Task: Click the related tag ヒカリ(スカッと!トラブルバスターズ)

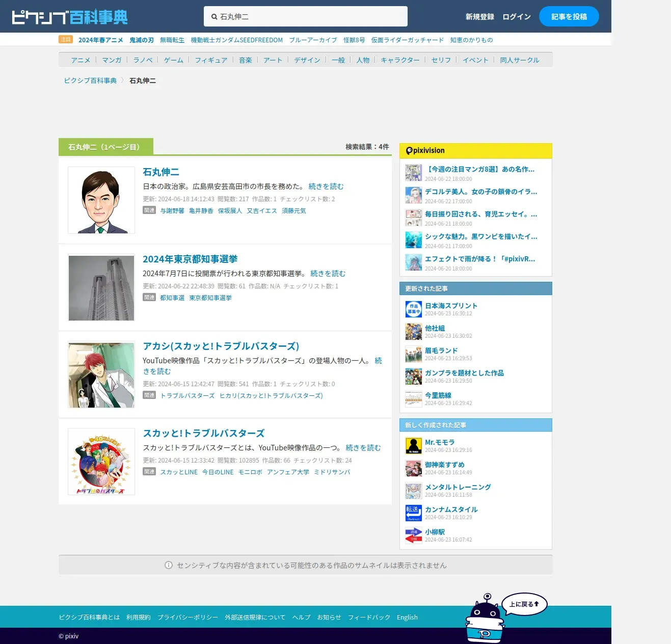Action: click(271, 396)
